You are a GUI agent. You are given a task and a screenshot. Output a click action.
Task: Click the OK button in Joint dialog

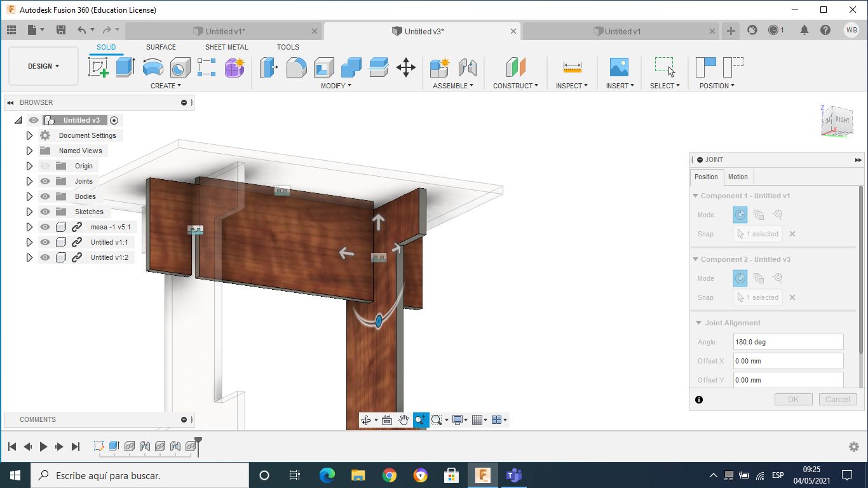(793, 400)
